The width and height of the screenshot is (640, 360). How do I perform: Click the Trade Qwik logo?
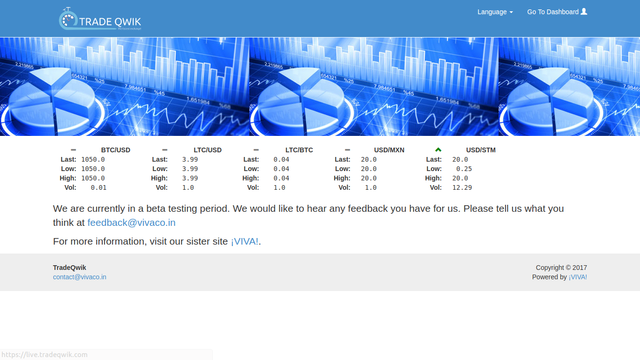pos(100,19)
